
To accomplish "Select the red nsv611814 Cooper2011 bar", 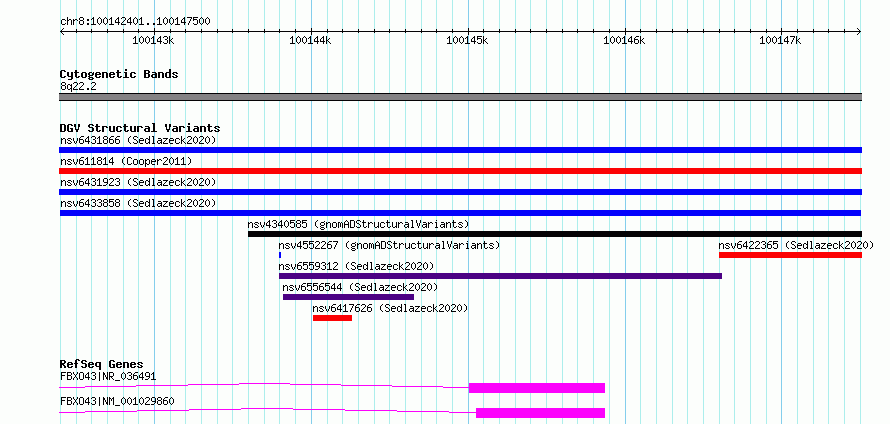I will pyautogui.click(x=460, y=171).
